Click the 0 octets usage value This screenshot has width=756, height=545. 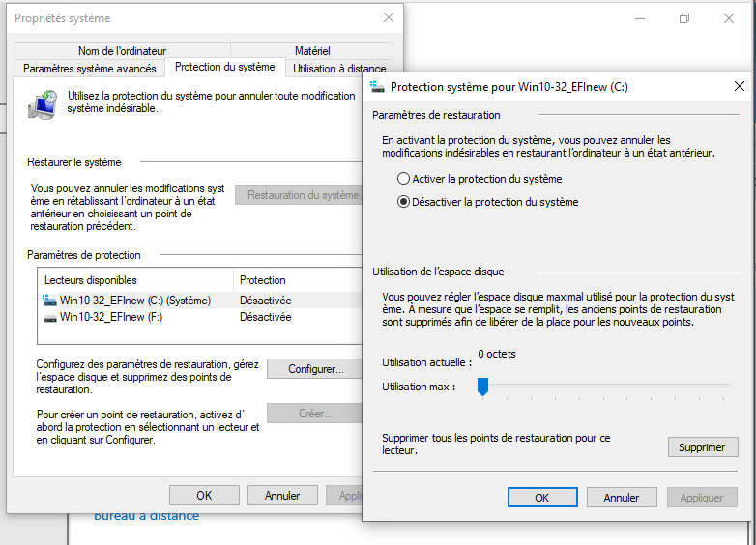(x=497, y=354)
